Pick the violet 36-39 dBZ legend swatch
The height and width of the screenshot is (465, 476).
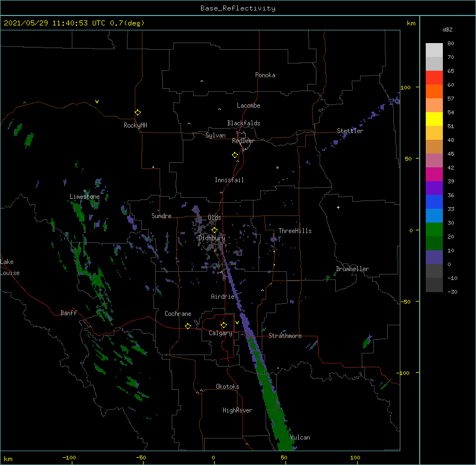434,188
